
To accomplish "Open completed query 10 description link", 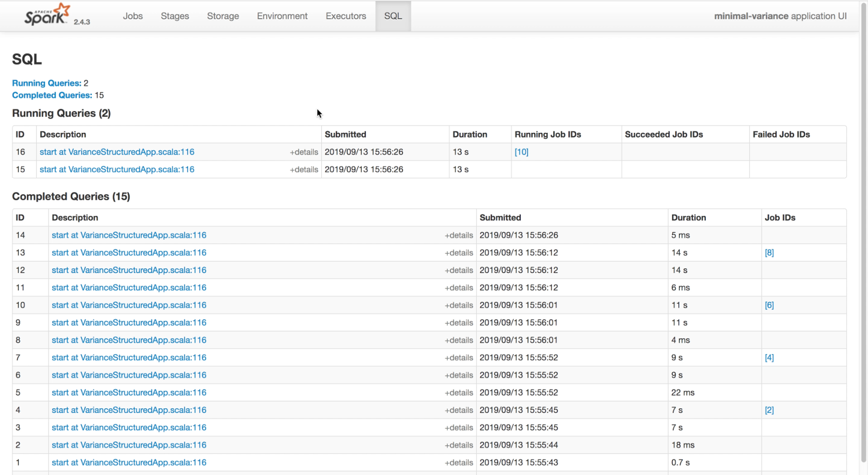I will coord(129,305).
